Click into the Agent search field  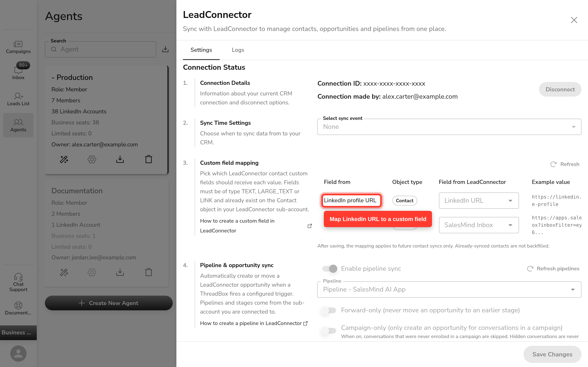[101, 49]
